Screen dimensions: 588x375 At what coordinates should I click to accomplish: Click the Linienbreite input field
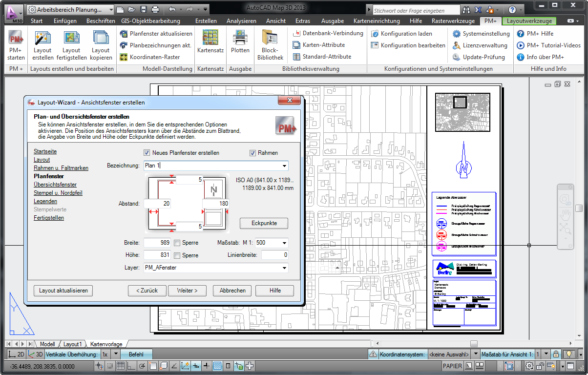(x=274, y=255)
